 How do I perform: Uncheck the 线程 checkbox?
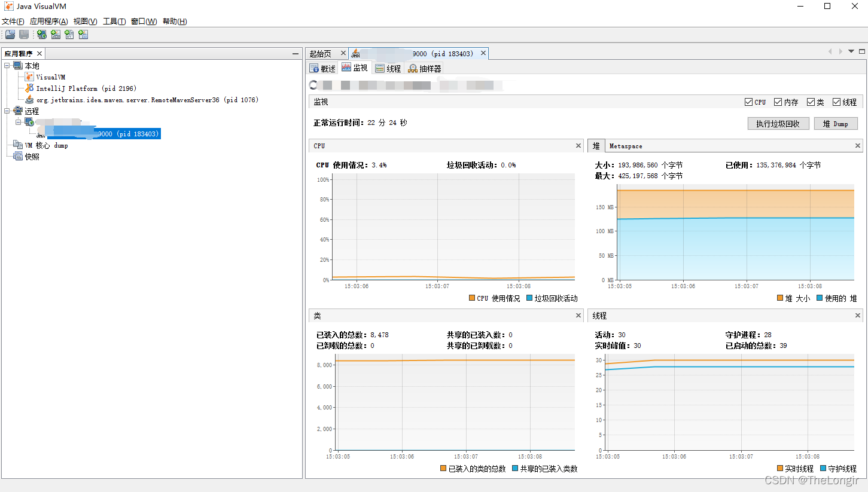[x=836, y=102]
